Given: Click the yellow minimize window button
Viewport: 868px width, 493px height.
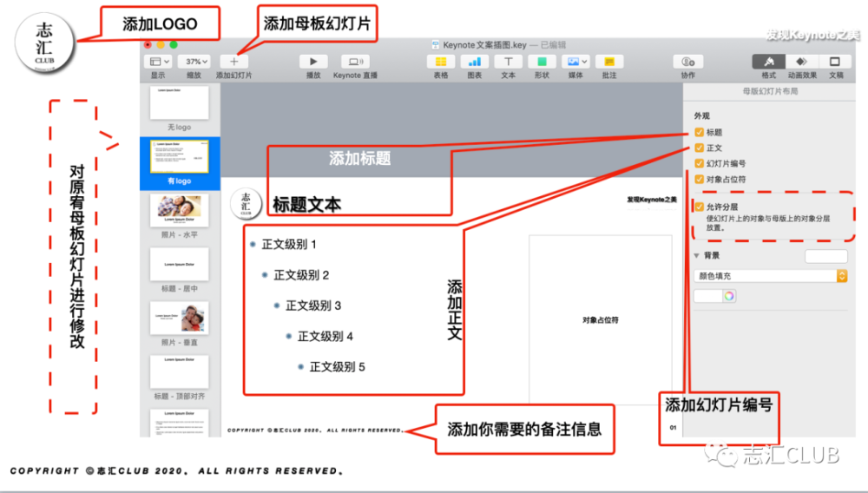Looking at the screenshot, I should point(161,45).
